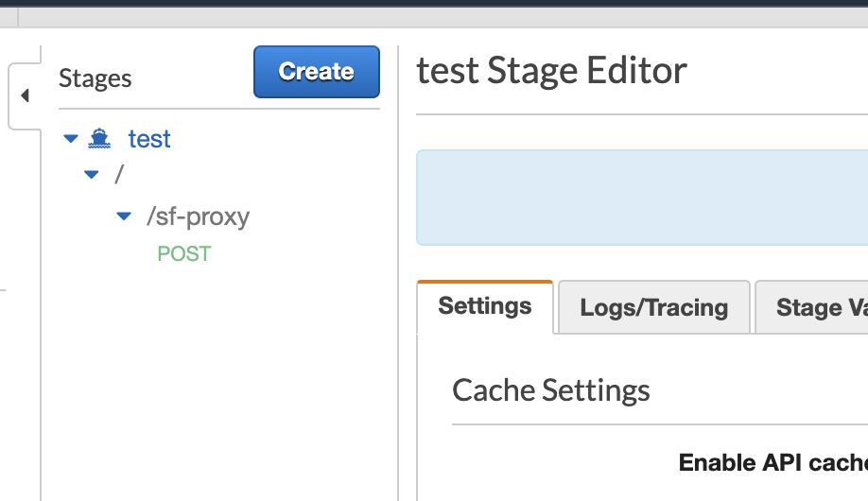Open the /sf-proxy resource
Viewport: 868px width, 501px height.
click(198, 216)
